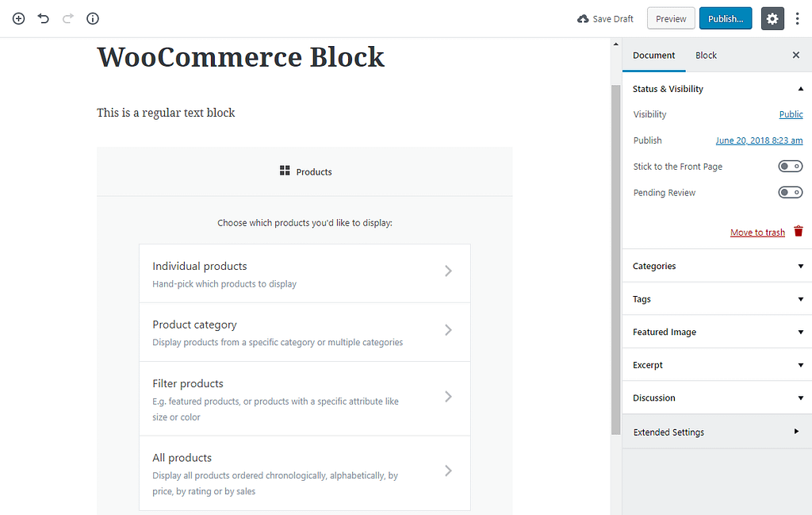Click the Move to trash link
The width and height of the screenshot is (812, 515).
tap(757, 233)
